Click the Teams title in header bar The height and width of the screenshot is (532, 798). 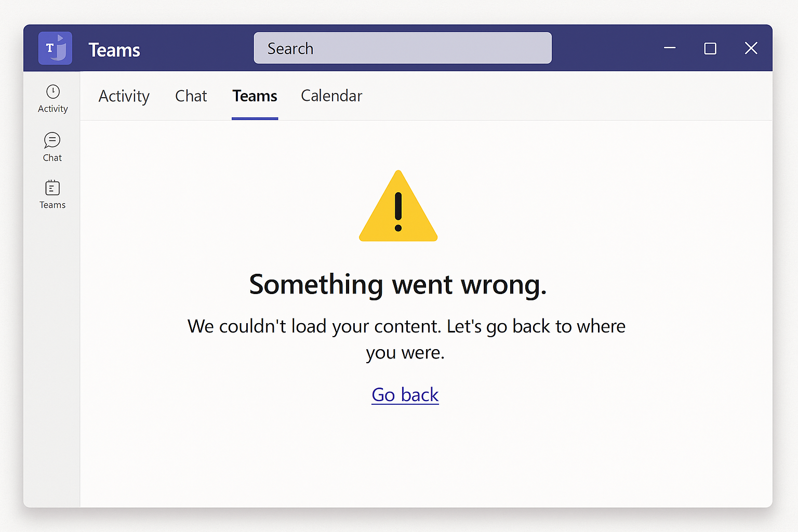tap(114, 50)
